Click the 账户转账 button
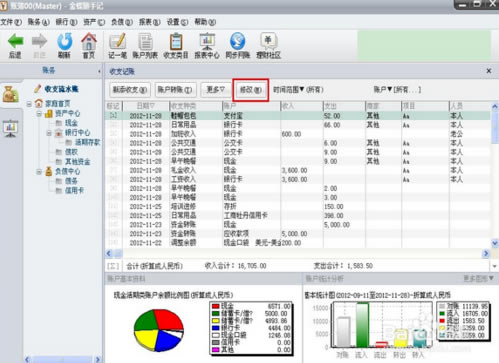 click(175, 90)
